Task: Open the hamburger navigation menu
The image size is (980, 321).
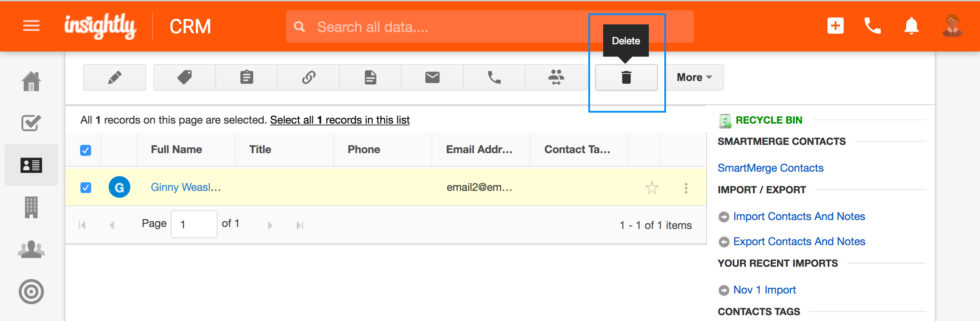Action: click(31, 26)
